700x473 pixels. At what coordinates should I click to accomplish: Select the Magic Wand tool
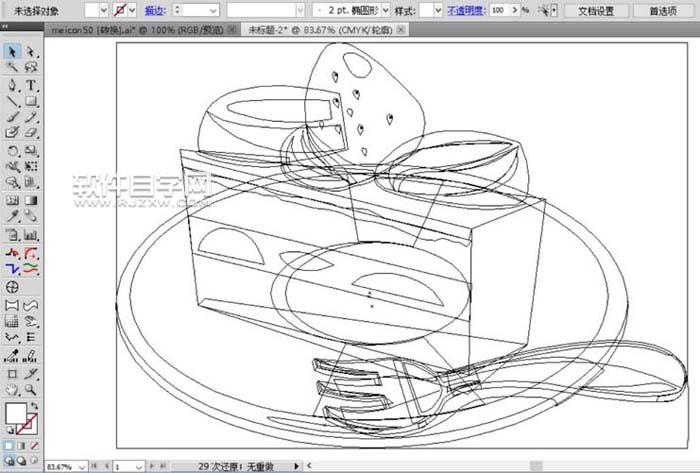12,67
